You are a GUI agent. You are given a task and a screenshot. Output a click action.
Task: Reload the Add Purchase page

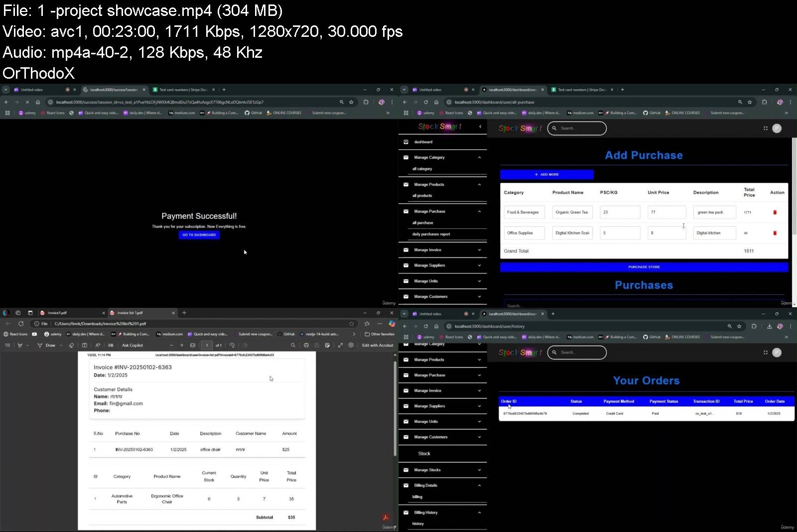point(426,102)
